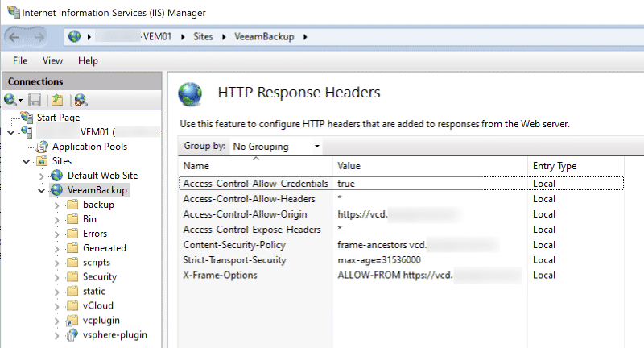This screenshot has height=348, width=644.
Task: Click the Errors folder icon
Action: pos(72,234)
